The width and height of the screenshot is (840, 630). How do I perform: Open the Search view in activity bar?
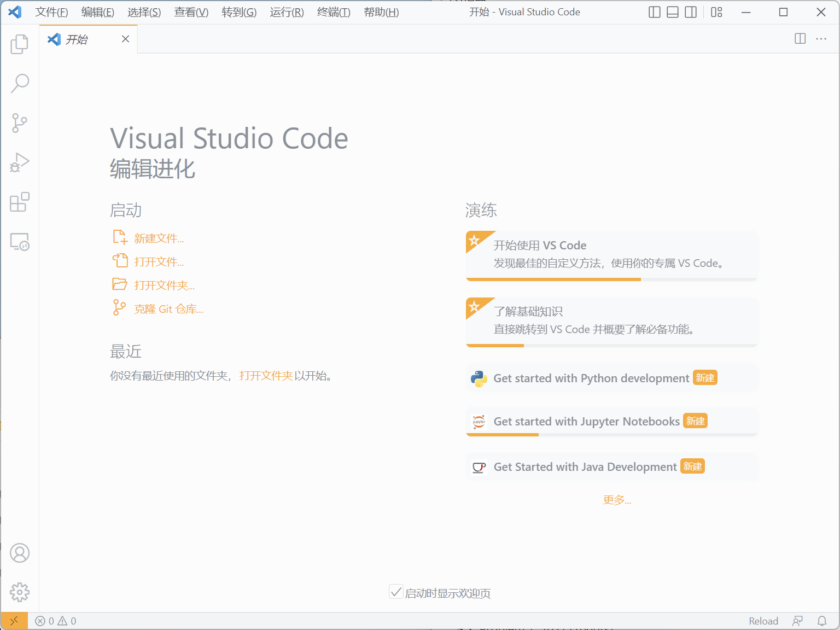click(20, 83)
